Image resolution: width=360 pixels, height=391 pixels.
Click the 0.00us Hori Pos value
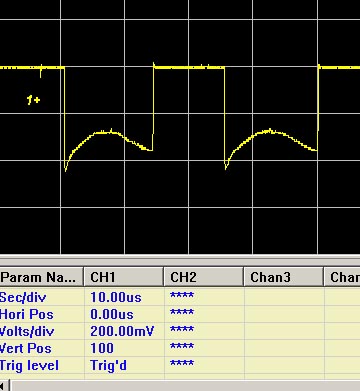click(x=112, y=314)
